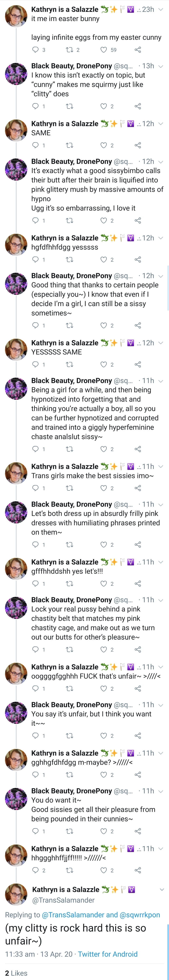Open the "2 Likes" list
The width and height of the screenshot is (169, 980).
point(16,973)
